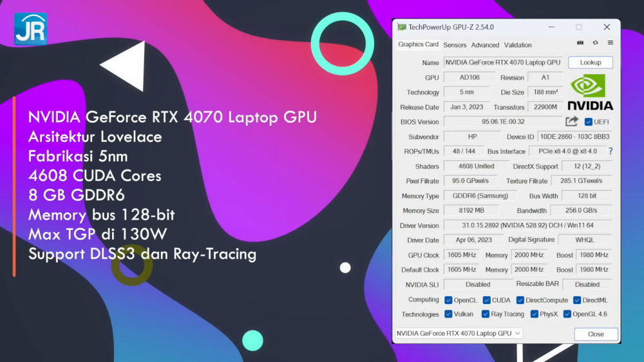Click the Close button in GPU-Z
Image resolution: width=644 pixels, height=362 pixels.
[596, 334]
